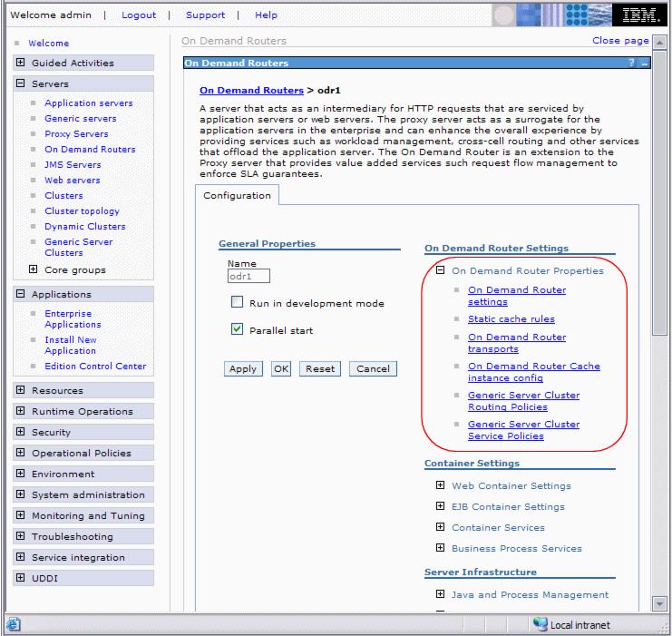Open Clusters in navigation
672x636 pixels.
(63, 196)
